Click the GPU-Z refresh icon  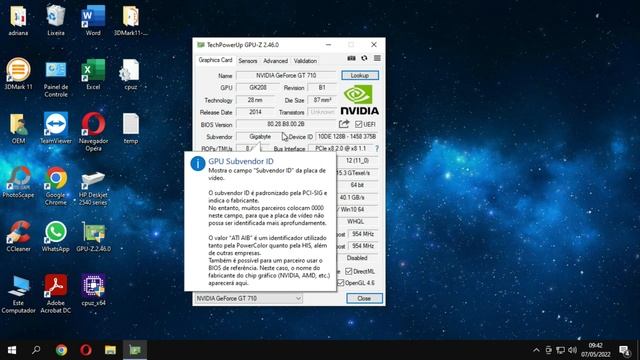pyautogui.click(x=364, y=58)
